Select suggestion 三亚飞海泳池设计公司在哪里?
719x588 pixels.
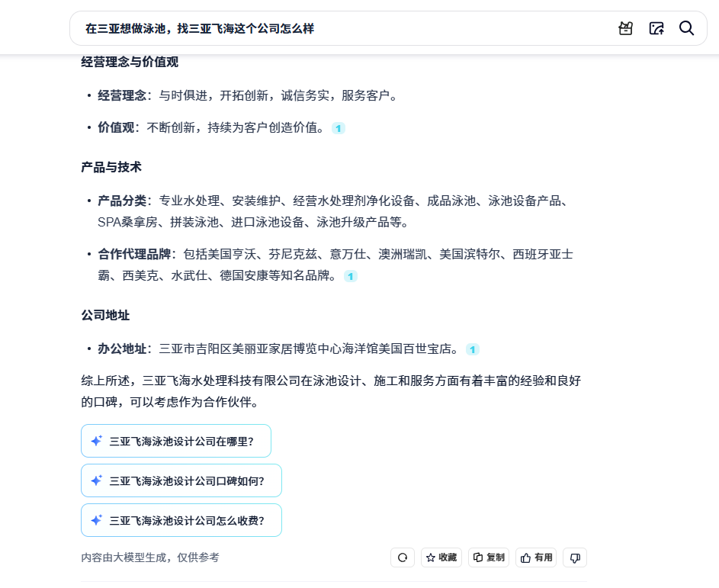pos(176,441)
